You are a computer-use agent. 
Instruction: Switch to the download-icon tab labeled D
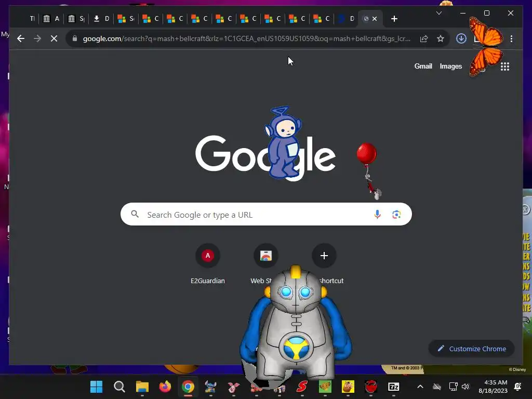(101, 19)
